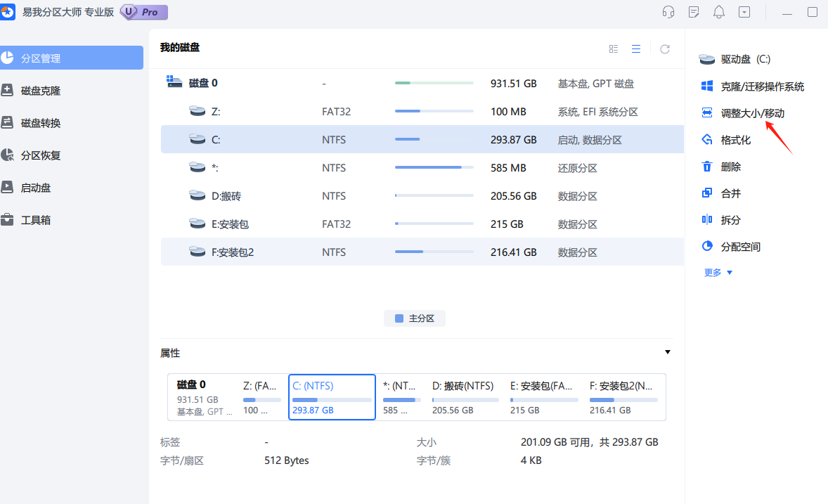Select the Z: FAT32 partition row
Viewport: 828px width, 504px height.
tap(422, 112)
